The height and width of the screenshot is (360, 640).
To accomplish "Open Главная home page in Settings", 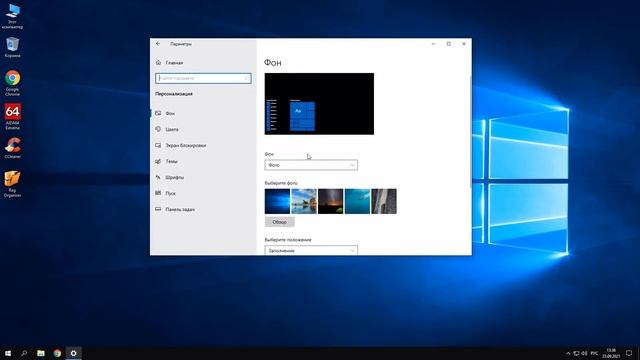I will 174,63.
